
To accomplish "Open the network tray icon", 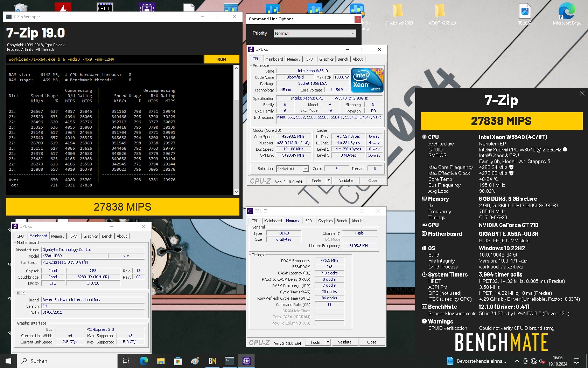I will click(x=534, y=361).
